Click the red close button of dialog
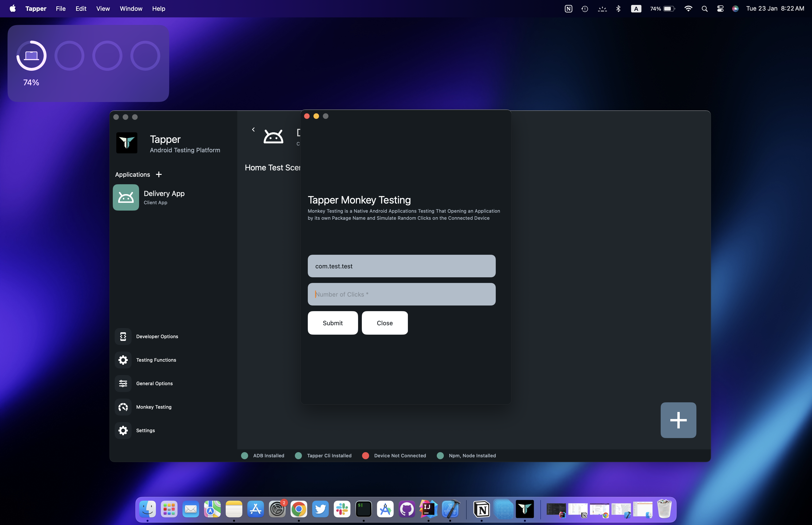 [x=307, y=116]
